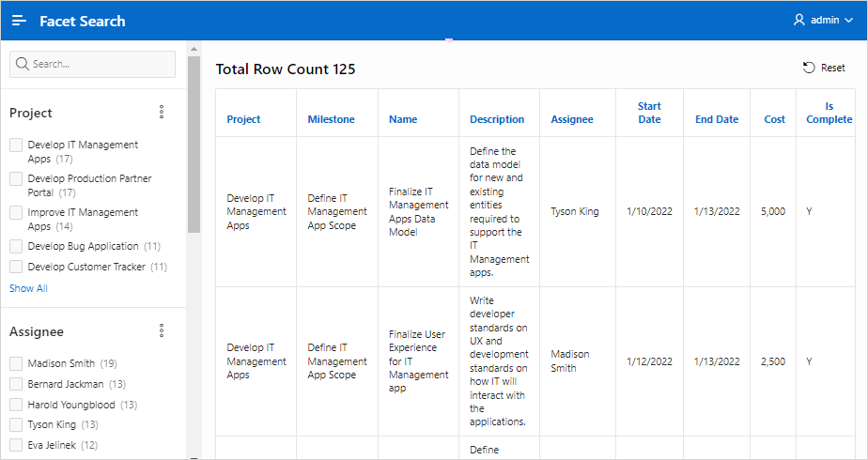868x460 pixels.
Task: Click facet panel scroll up arrow
Action: coord(194,49)
